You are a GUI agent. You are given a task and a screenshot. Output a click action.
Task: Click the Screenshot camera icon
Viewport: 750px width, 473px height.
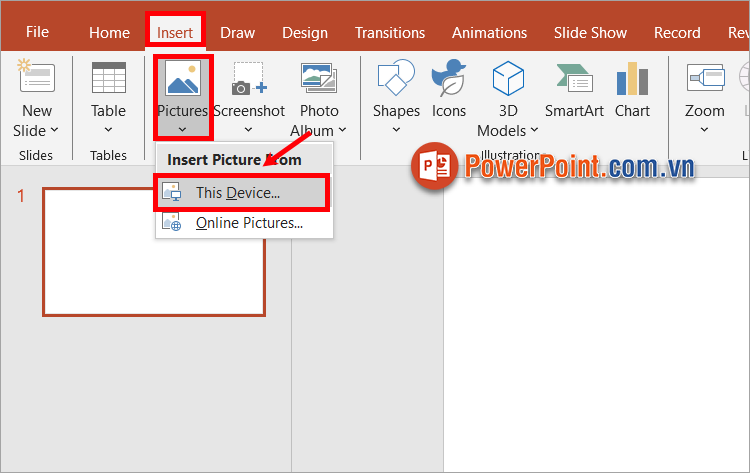pos(249,78)
